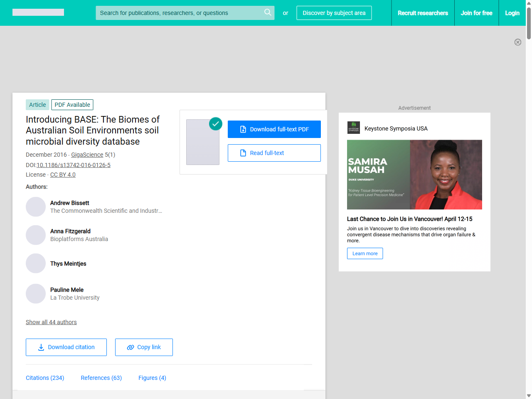Image resolution: width=532 pixels, height=399 pixels.
Task: Click the Keystone Symposia logo icon
Action: coord(354,128)
